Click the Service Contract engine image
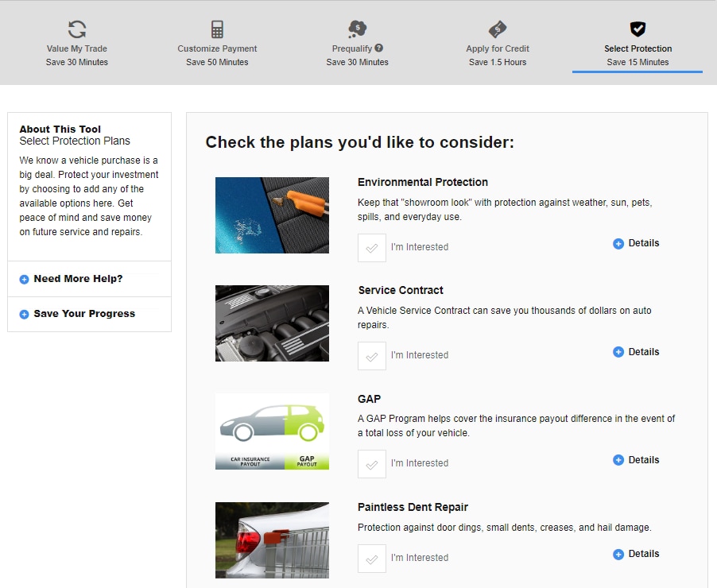717x588 pixels. 272,323
